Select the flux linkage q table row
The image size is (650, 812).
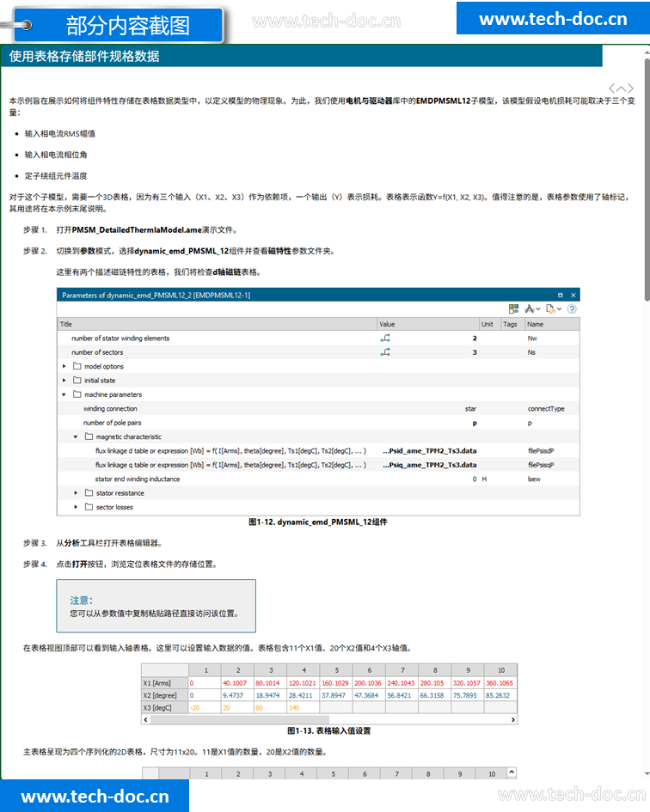tap(318, 465)
